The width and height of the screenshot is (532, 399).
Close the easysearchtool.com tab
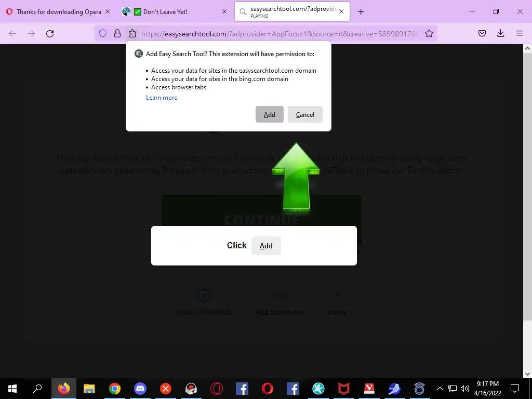(341, 11)
